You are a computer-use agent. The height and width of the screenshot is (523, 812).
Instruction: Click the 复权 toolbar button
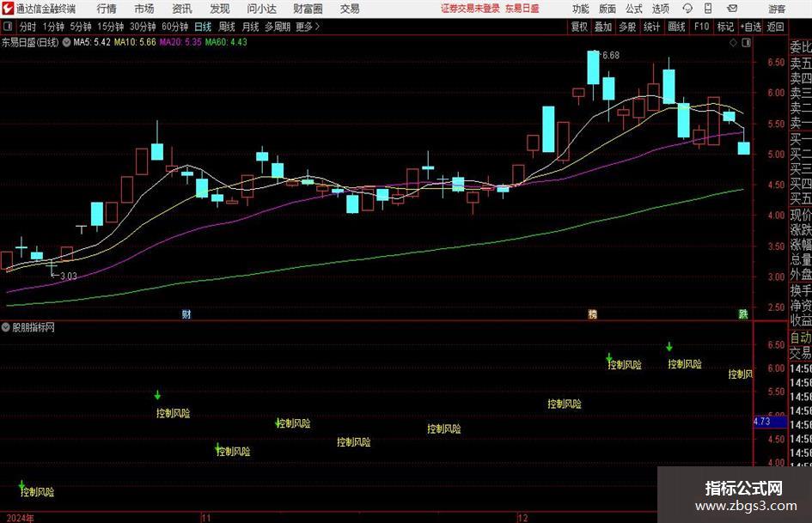coord(579,27)
